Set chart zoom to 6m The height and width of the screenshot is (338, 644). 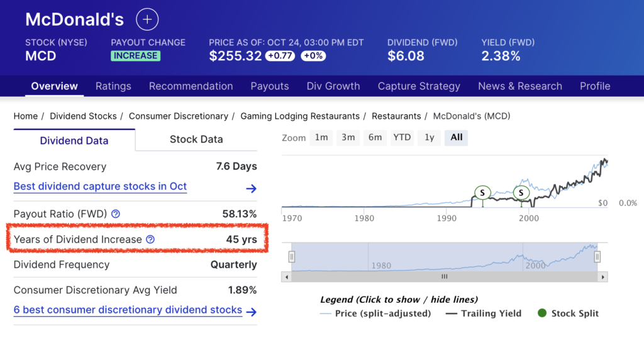[375, 138]
